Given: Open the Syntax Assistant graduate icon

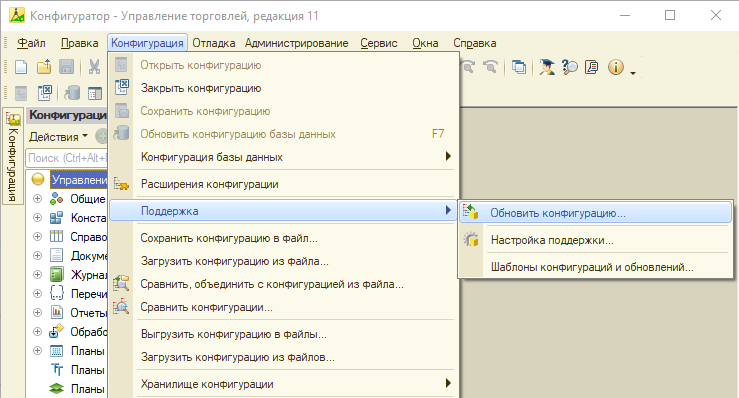Looking at the screenshot, I should click(547, 67).
